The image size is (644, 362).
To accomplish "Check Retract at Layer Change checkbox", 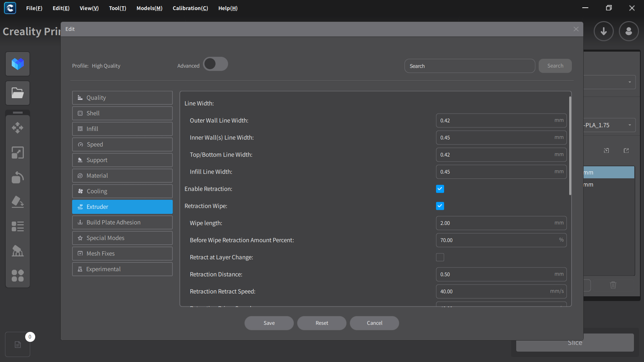I will (x=440, y=257).
